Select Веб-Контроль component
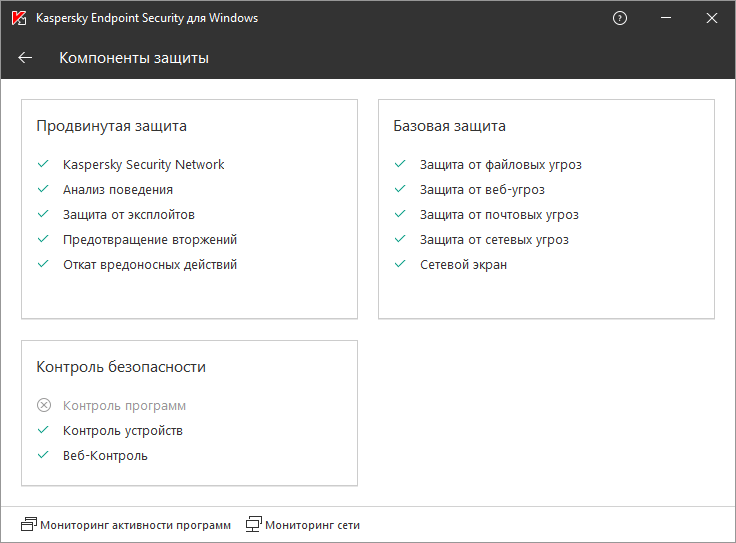Screen dimensions: 736x543 tap(105, 456)
